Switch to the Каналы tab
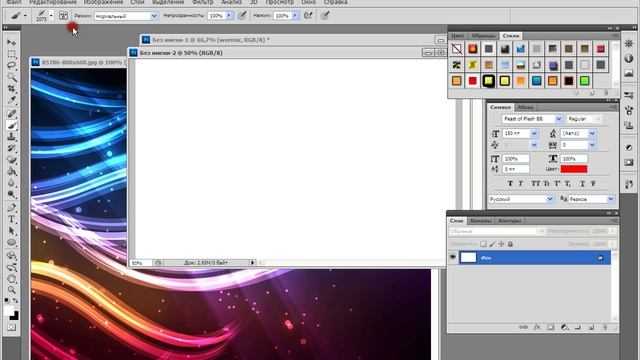The height and width of the screenshot is (360, 640). tap(481, 221)
